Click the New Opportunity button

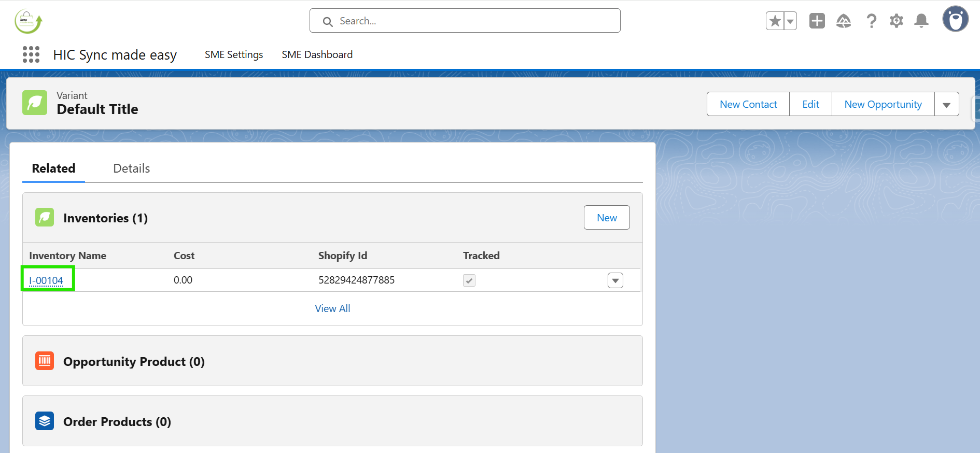[883, 104]
